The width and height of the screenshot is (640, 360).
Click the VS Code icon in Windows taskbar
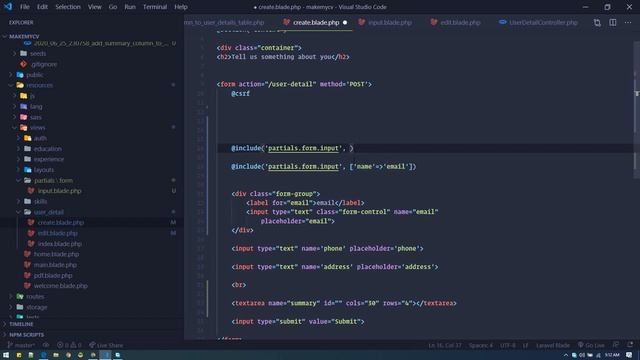pyautogui.click(x=105, y=355)
